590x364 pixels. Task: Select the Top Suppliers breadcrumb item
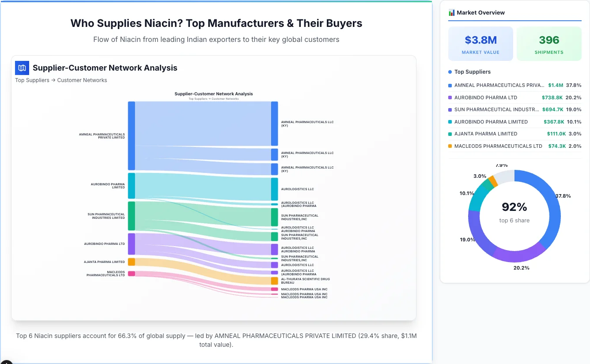coord(32,80)
